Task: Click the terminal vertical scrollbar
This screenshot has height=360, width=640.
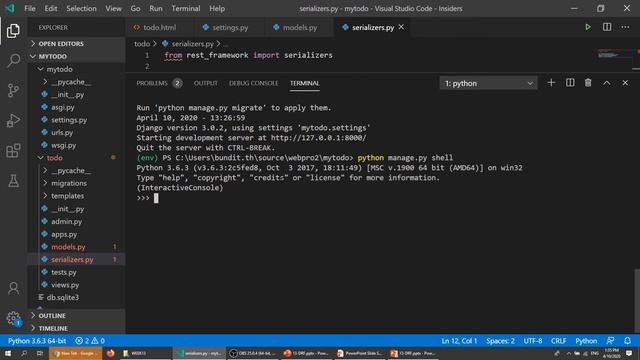Action: (637, 301)
